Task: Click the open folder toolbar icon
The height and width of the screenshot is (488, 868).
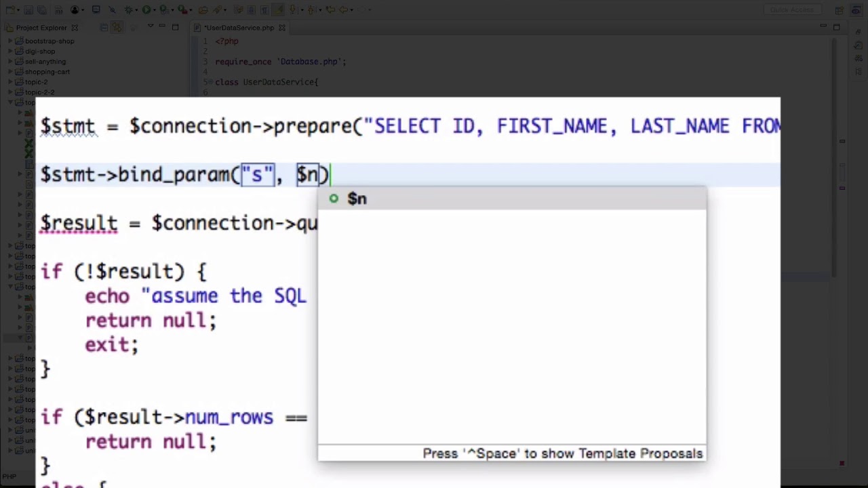Action: (x=203, y=10)
